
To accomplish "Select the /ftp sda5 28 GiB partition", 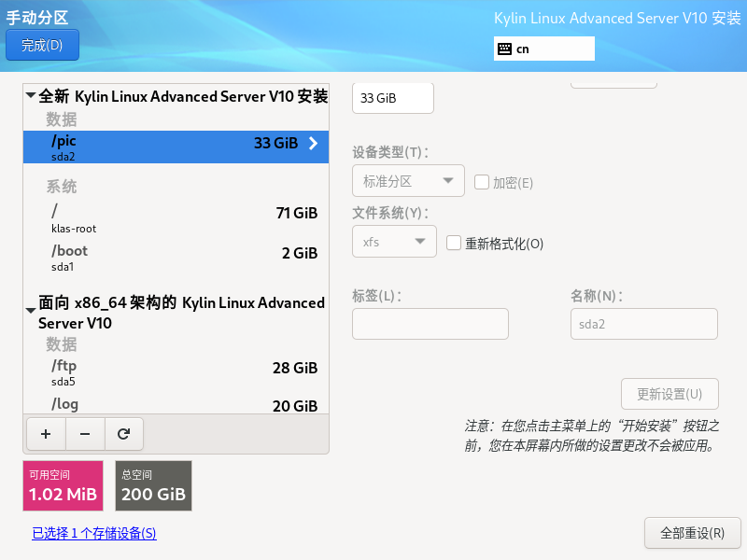I will click(176, 372).
